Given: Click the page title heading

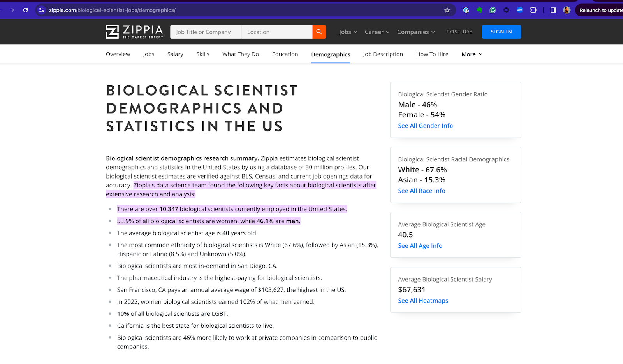Looking at the screenshot, I should click(202, 108).
